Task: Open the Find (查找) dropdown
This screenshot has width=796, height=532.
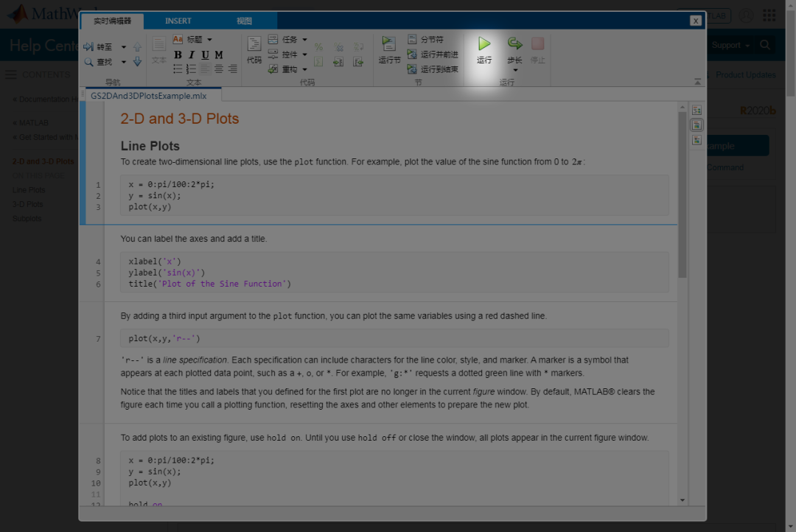Action: [x=123, y=62]
